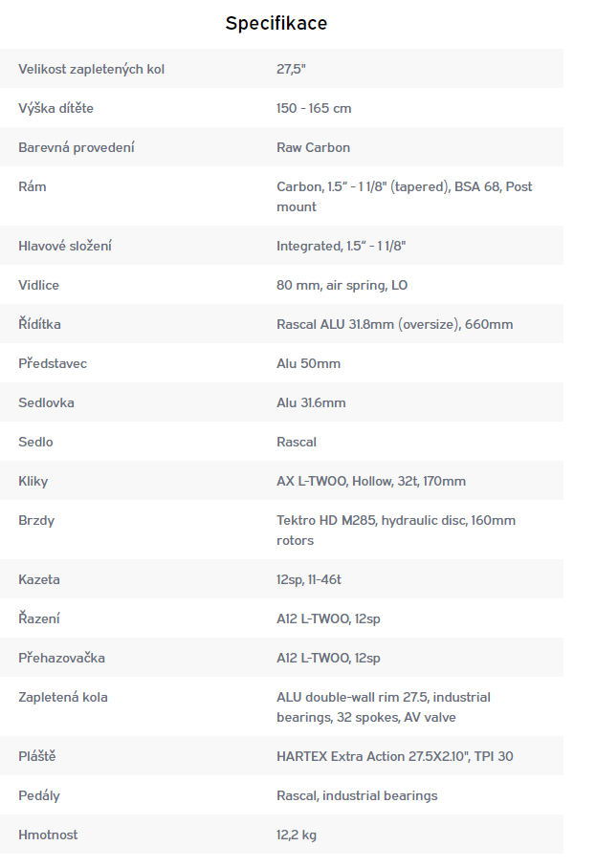Select the Kliky AX L-TWOO value

[x=371, y=481]
